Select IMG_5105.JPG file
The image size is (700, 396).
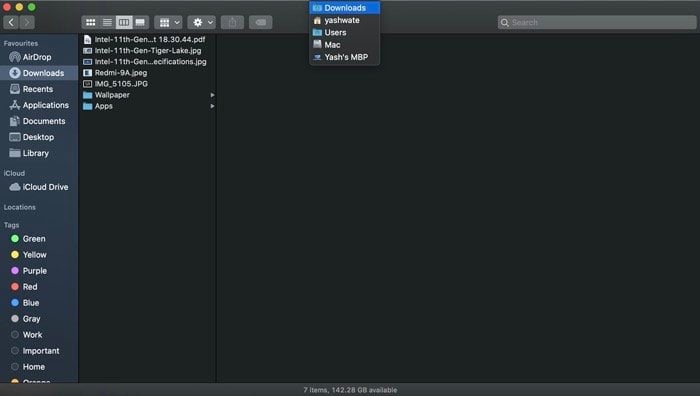point(148,84)
